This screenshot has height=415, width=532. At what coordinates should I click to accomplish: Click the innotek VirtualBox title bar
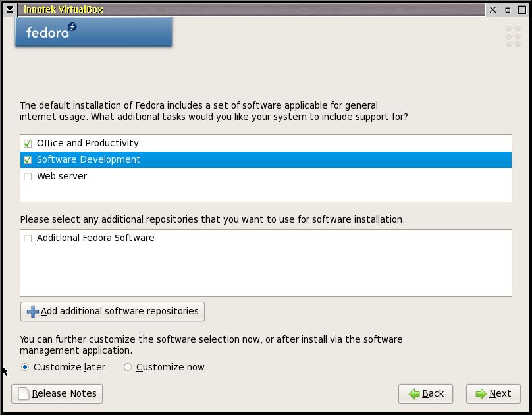click(251, 9)
